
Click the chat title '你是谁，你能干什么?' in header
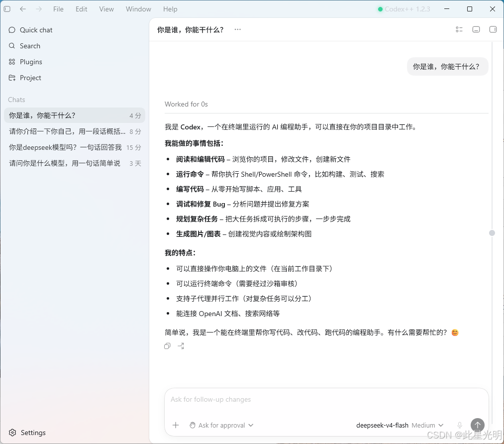[190, 30]
